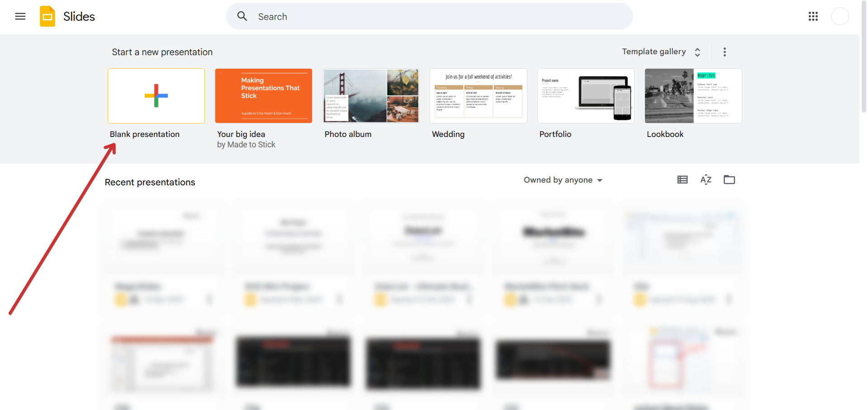Click the yellow Slides logo icon
Image resolution: width=868 pixels, height=410 pixels.
[47, 17]
